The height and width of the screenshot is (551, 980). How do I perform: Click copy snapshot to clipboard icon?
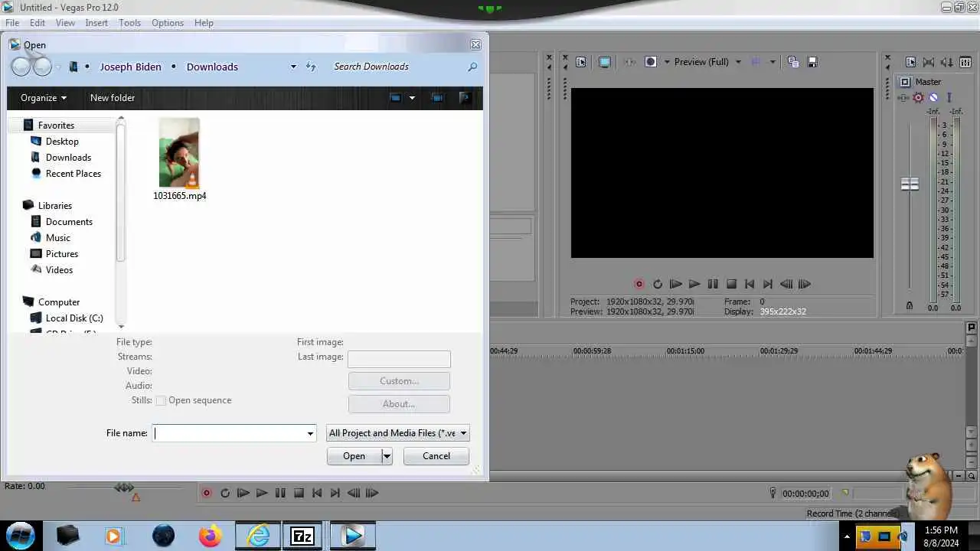793,62
